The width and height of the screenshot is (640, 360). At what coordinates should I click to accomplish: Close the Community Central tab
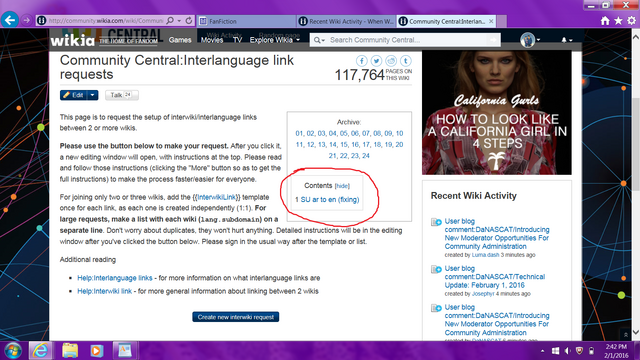(491, 21)
